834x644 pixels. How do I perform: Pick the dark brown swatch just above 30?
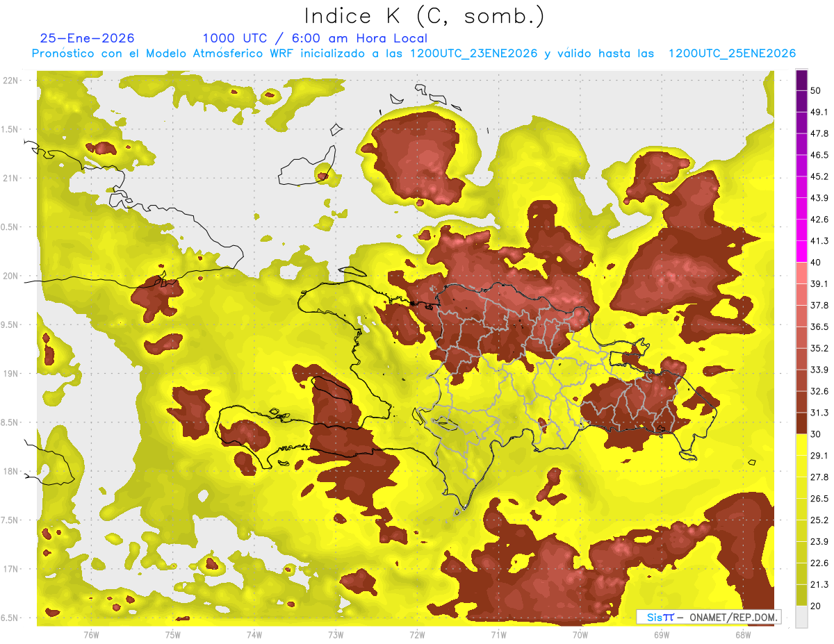pyautogui.click(x=801, y=423)
